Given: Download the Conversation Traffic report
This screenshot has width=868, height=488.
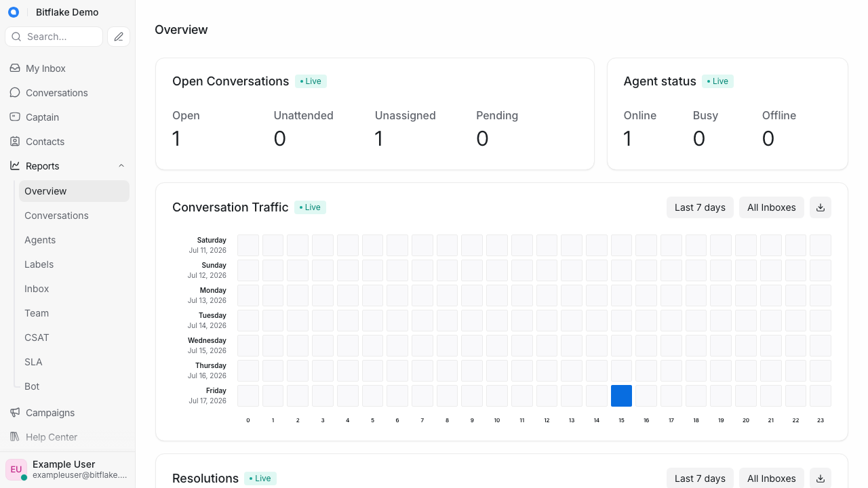Looking at the screenshot, I should (x=821, y=207).
